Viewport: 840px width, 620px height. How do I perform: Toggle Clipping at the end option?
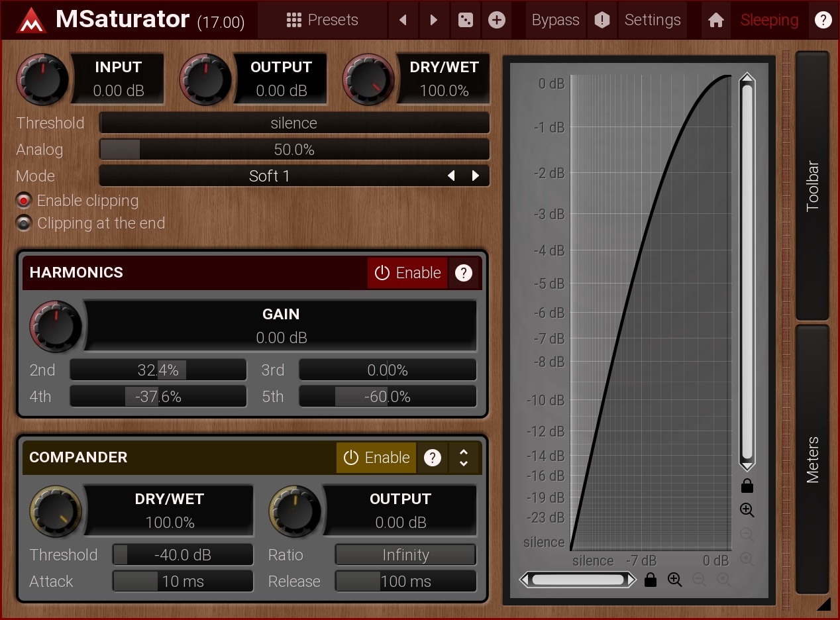24,224
